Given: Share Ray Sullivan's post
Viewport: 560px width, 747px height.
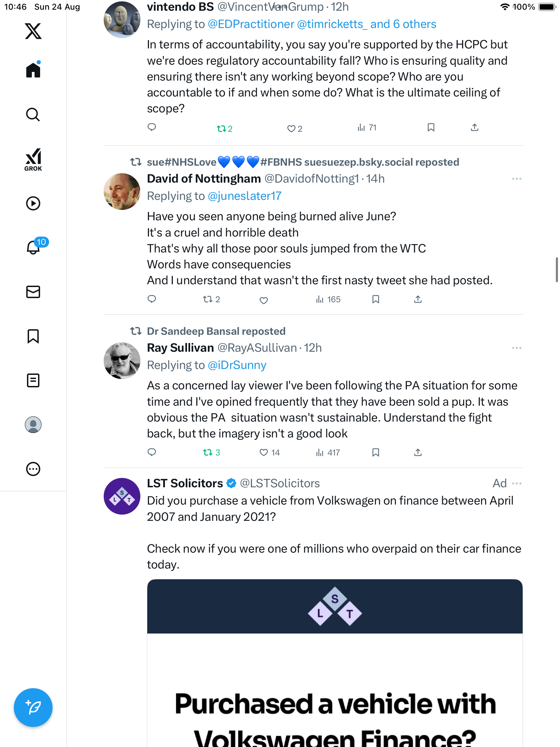Looking at the screenshot, I should [418, 452].
